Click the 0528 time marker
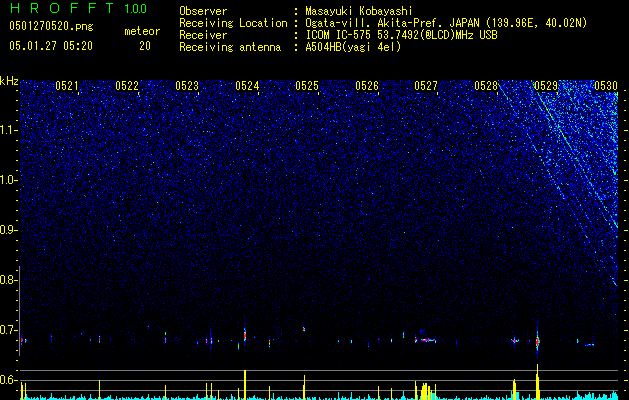The width and height of the screenshot is (629, 400). [x=486, y=86]
